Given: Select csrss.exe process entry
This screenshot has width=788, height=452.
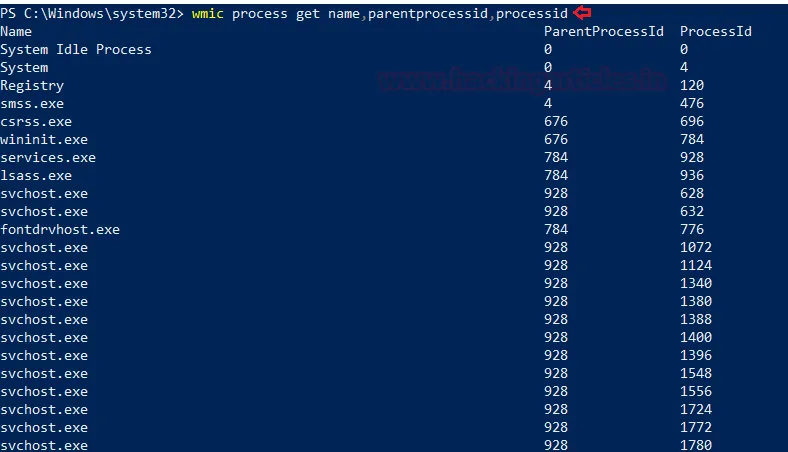Looking at the screenshot, I should [36, 122].
